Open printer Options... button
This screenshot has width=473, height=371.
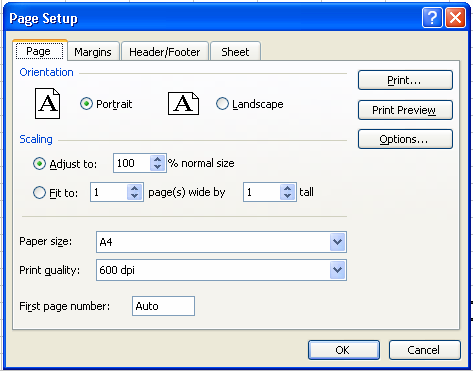[x=405, y=139]
